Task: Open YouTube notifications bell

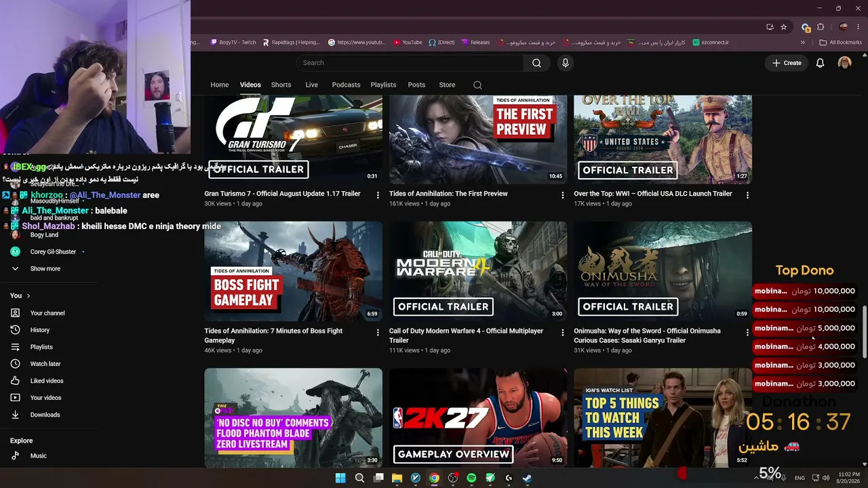Action: coord(820,63)
